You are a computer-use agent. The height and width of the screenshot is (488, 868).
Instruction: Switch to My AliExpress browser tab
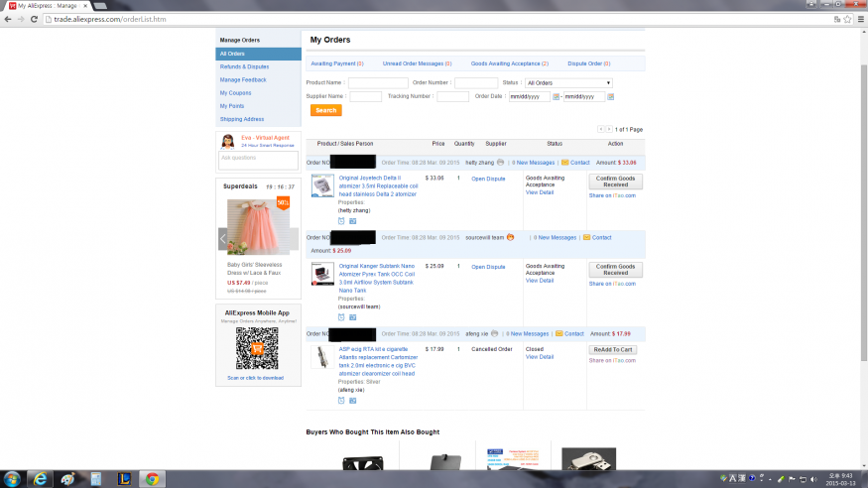pyautogui.click(x=49, y=6)
